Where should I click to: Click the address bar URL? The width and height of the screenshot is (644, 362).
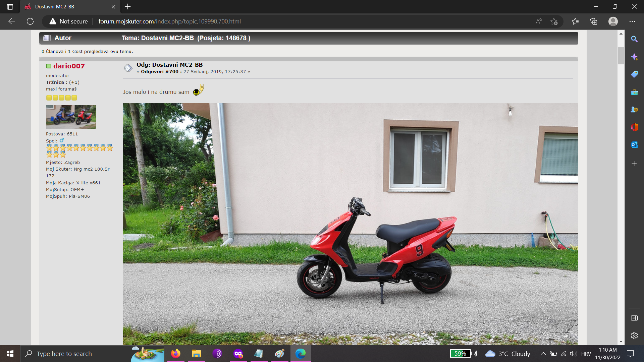coord(169,21)
